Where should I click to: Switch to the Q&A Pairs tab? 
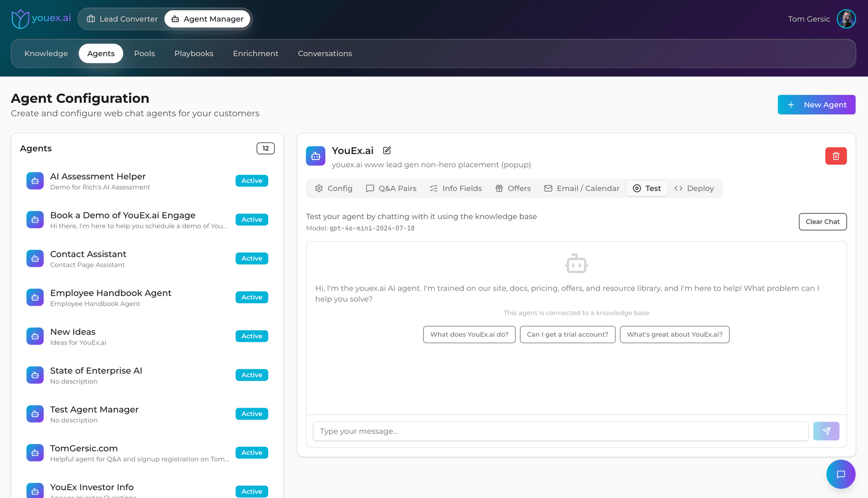pos(391,188)
